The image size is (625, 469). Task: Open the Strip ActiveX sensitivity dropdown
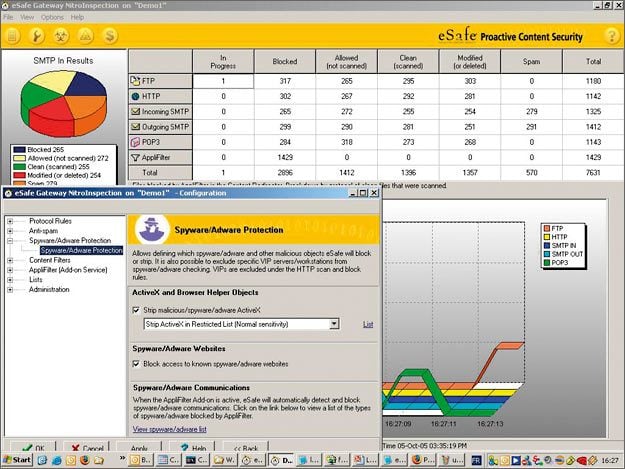334,324
